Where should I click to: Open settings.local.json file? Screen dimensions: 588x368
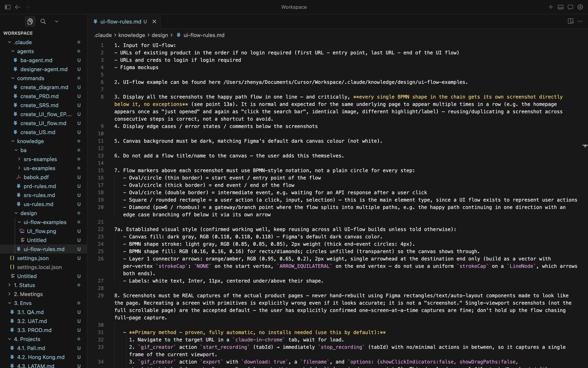[43, 267]
